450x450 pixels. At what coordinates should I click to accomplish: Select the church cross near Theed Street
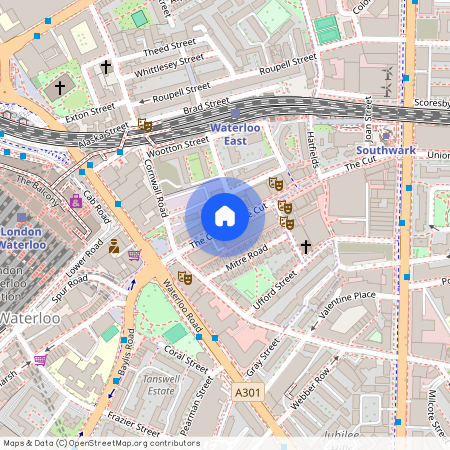pos(106,67)
